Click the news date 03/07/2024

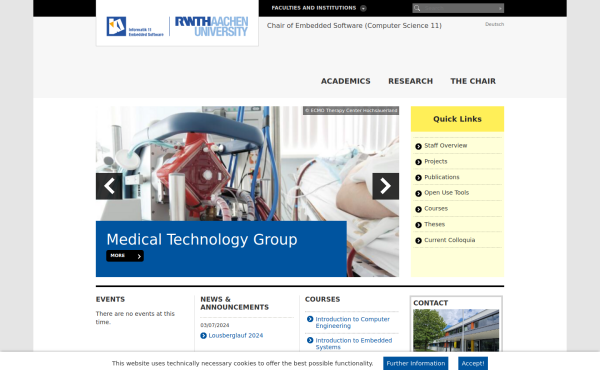215,325
